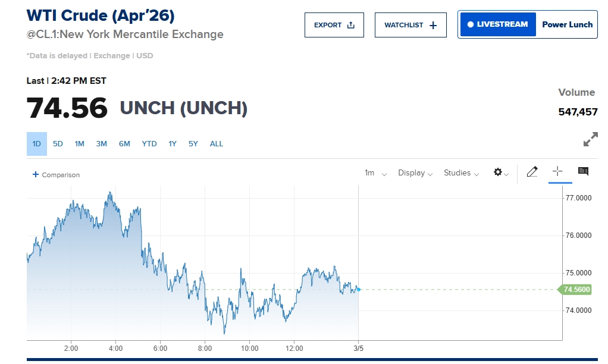
Task: Show the ALL time range
Action: coord(217,144)
